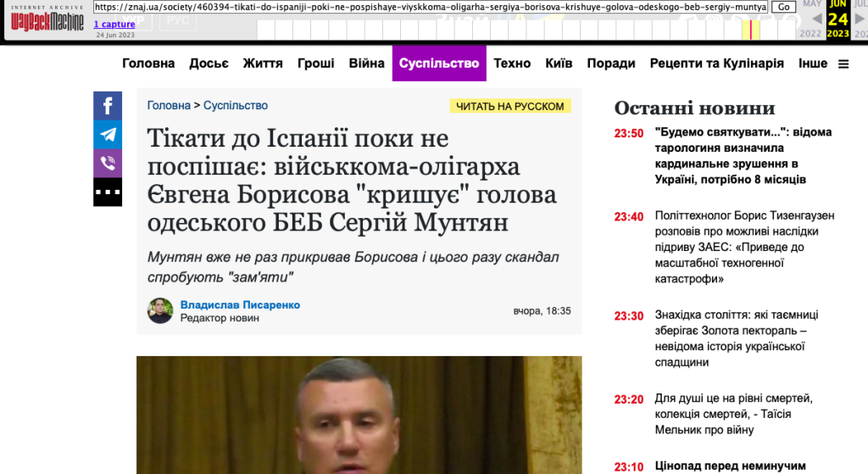
Task: Expand the Інше navigation menu
Action: pyautogui.click(x=813, y=63)
